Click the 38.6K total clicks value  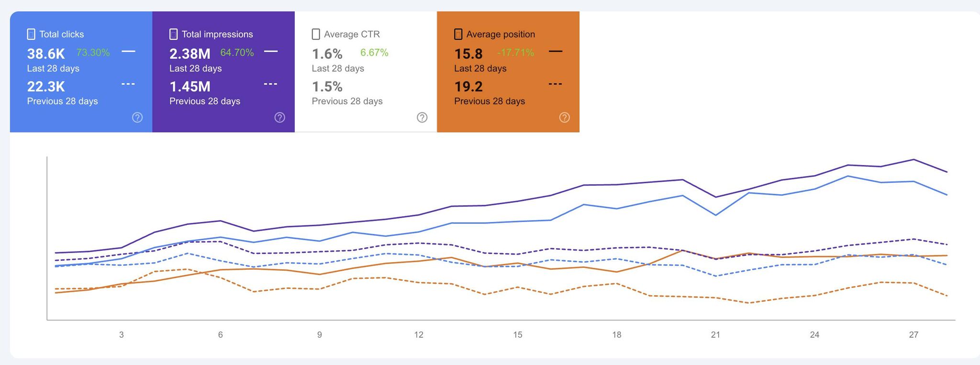[x=46, y=54]
